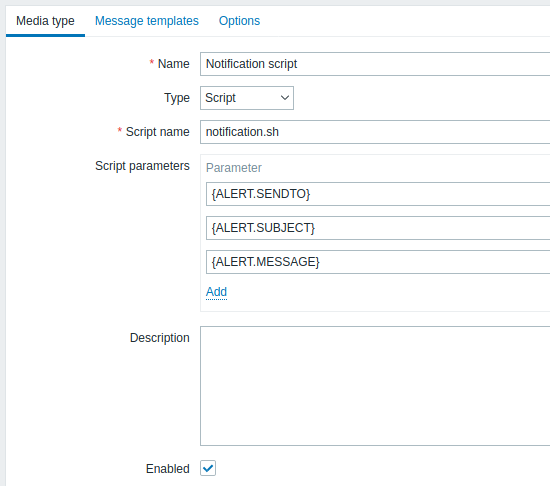Edit the {ALERT.SENDTO} parameter field
Screen dimensions: 550x486
point(378,194)
